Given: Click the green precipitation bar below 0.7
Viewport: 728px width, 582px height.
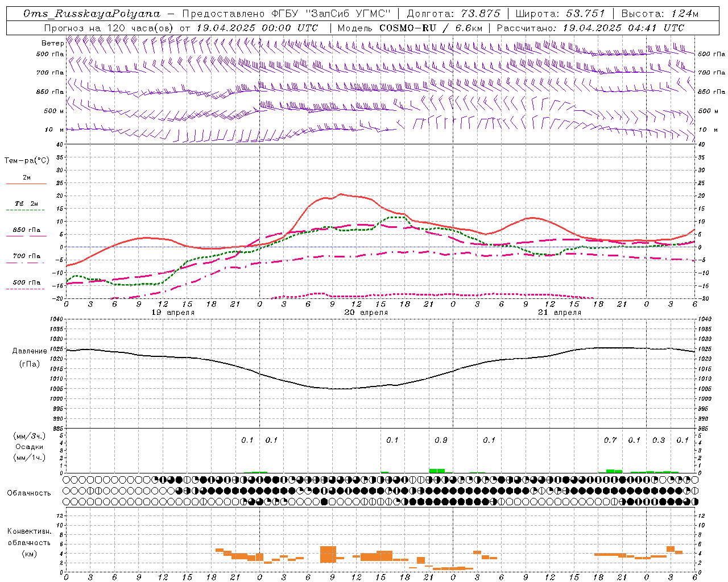Looking at the screenshot, I should 614,471.
